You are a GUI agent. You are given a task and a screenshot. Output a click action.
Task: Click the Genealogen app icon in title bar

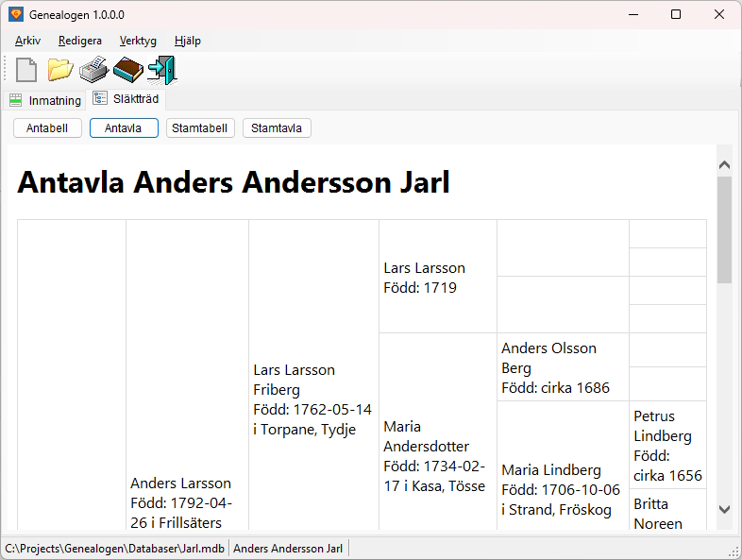(x=16, y=14)
